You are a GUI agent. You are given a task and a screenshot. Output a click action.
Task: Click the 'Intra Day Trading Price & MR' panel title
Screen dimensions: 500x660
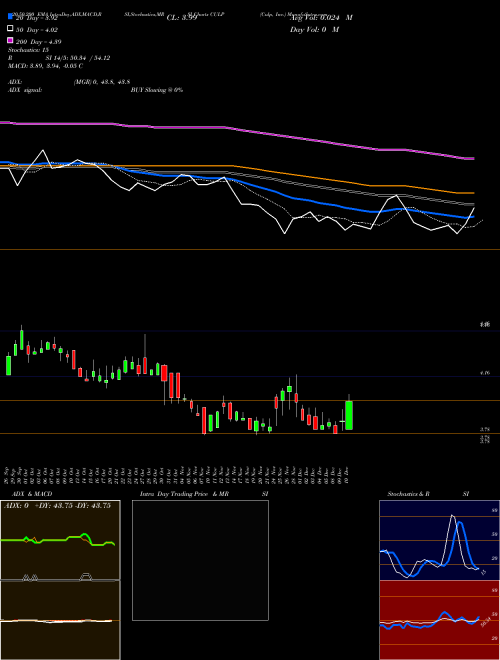[x=184, y=494]
